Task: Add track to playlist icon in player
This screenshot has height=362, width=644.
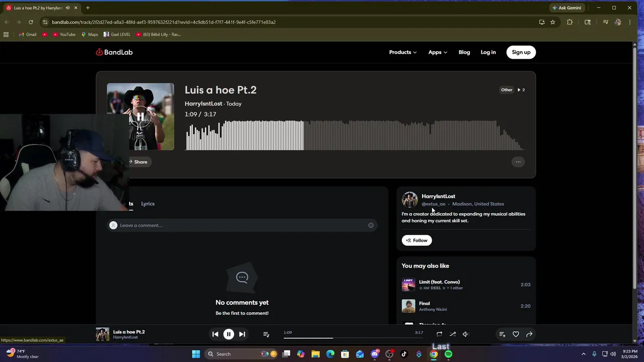Action: coord(502,334)
